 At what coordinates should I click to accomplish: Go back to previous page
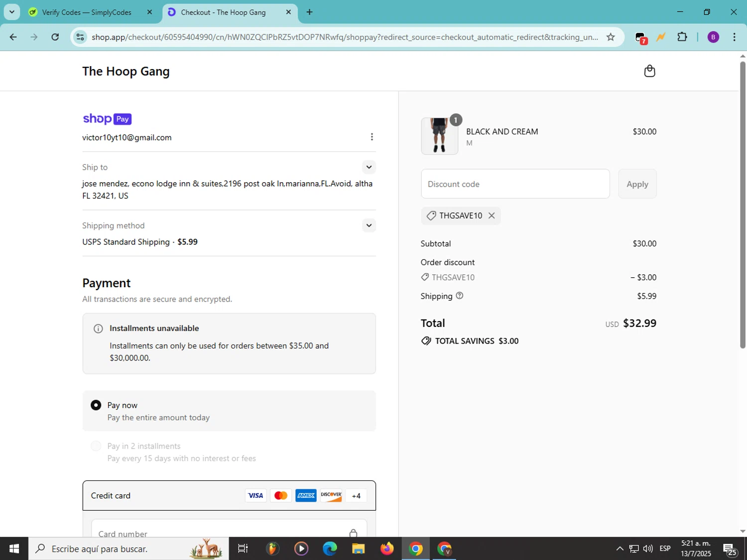[13, 37]
